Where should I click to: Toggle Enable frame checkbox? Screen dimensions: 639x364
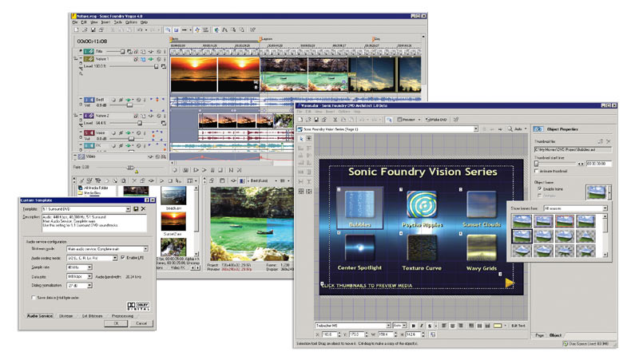[x=540, y=189]
